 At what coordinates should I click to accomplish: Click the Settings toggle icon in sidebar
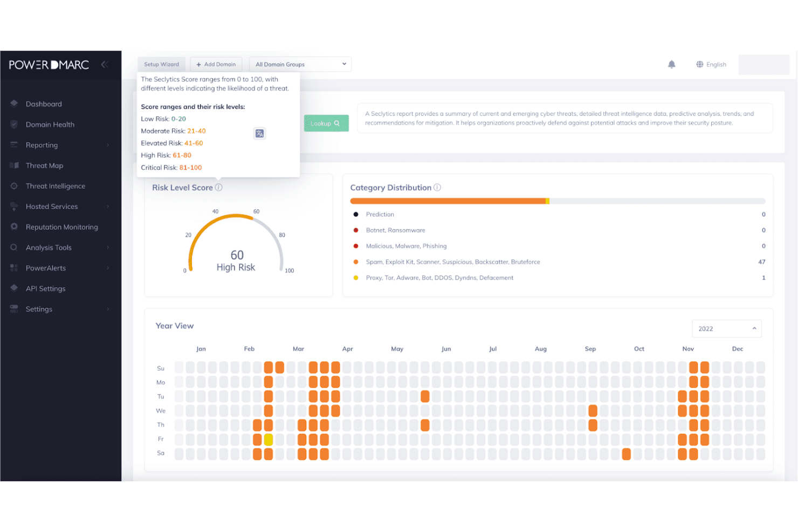[x=14, y=308]
